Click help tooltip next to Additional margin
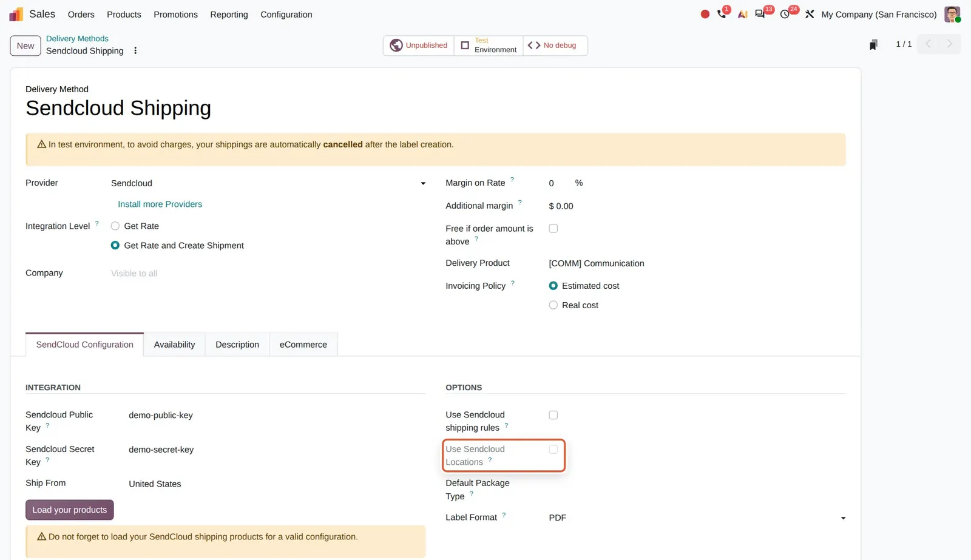The width and height of the screenshot is (971, 560). 520,203
